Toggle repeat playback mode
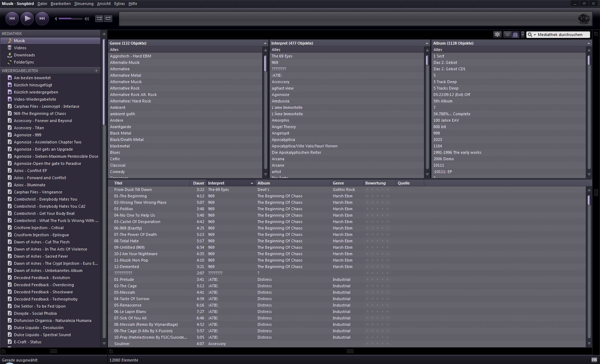Image resolution: width=600 pixels, height=364 pixels. pyautogui.click(x=108, y=19)
